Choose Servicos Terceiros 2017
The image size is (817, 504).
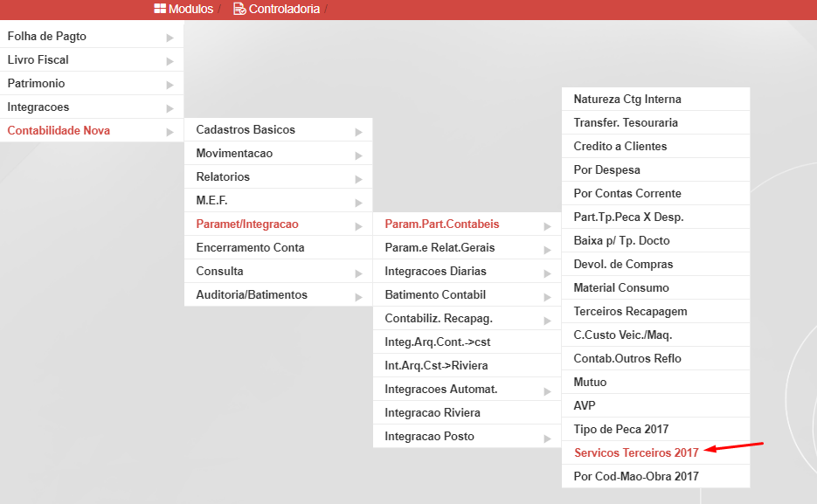click(x=655, y=452)
